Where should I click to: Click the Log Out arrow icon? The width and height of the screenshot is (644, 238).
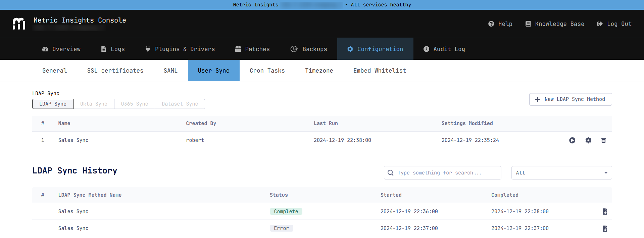tap(600, 24)
